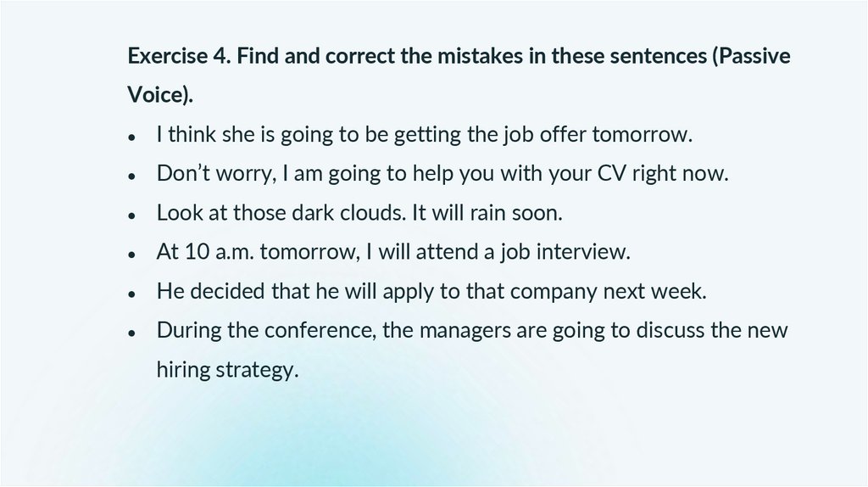The width and height of the screenshot is (868, 487).
Task: Click the "hiring strategy." line
Action: tap(227, 370)
